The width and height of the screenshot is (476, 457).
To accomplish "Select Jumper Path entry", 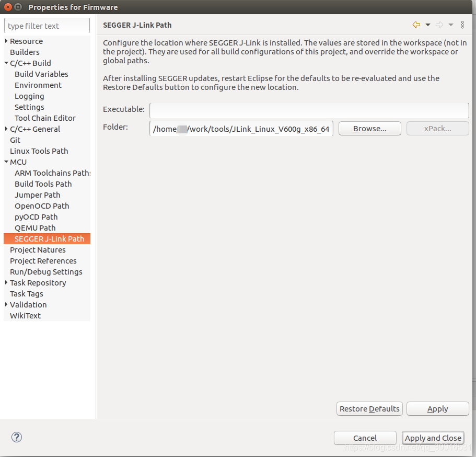I will pyautogui.click(x=37, y=195).
